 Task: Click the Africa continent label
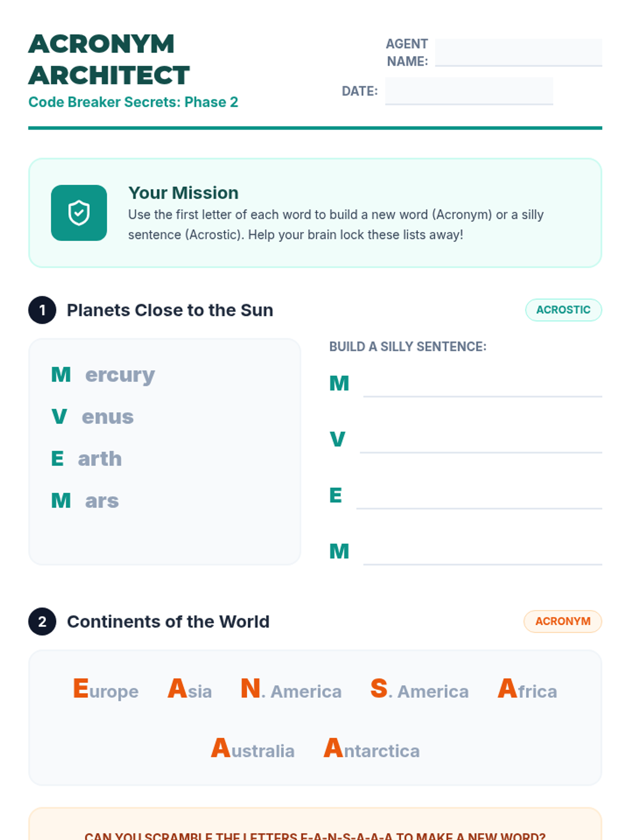[x=527, y=690]
